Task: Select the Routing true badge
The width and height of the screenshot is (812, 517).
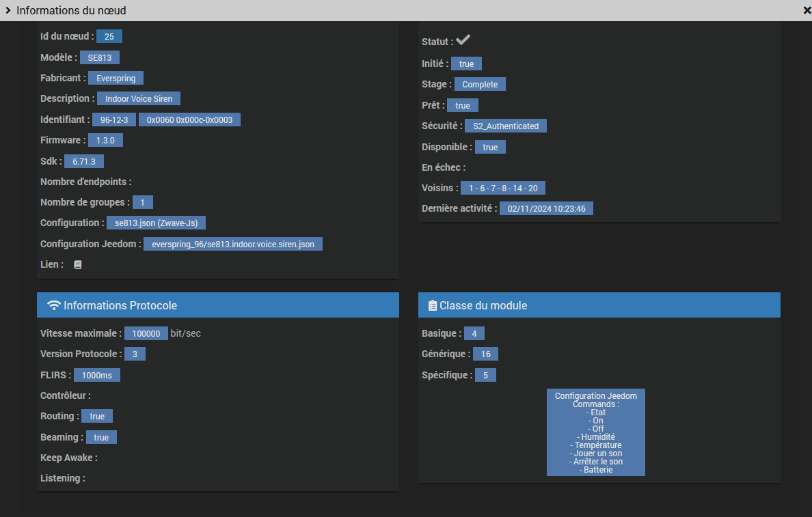Action: pos(97,416)
